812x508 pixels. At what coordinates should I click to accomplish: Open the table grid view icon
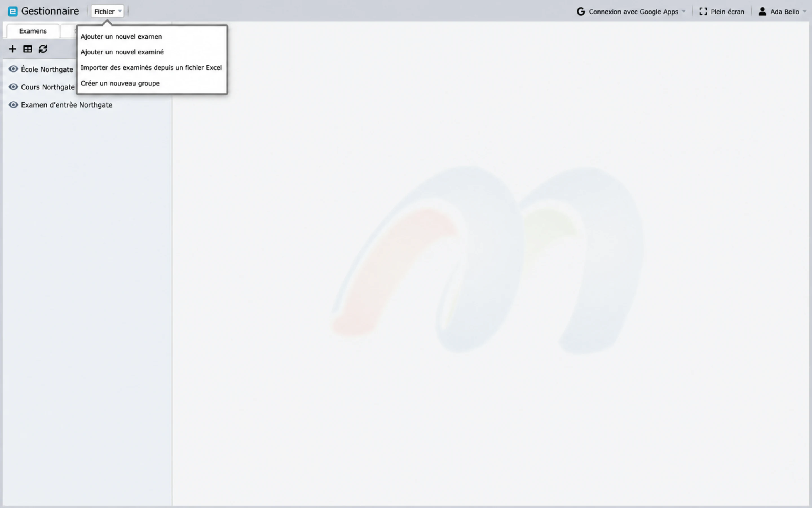point(28,49)
